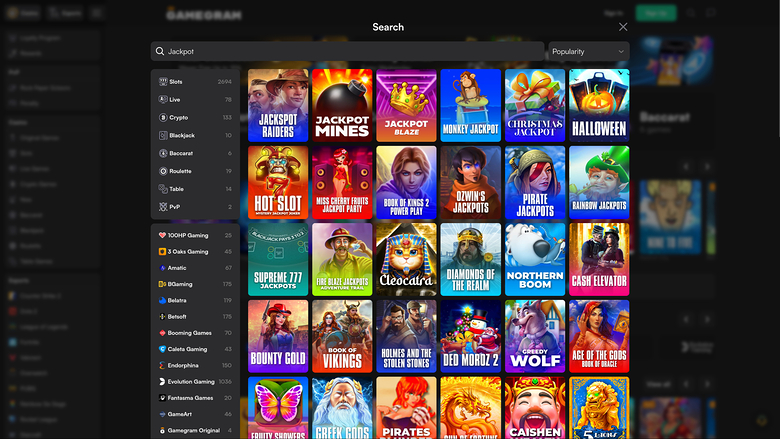The width and height of the screenshot is (780, 439).
Task: Open the Popularity sort dropdown
Action: point(588,51)
